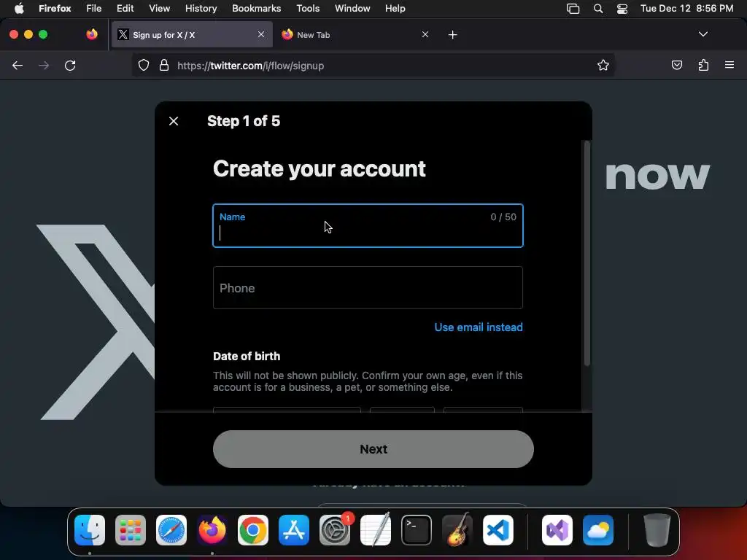747x560 pixels.
Task: Go back with the browser back arrow
Action: tap(18, 66)
